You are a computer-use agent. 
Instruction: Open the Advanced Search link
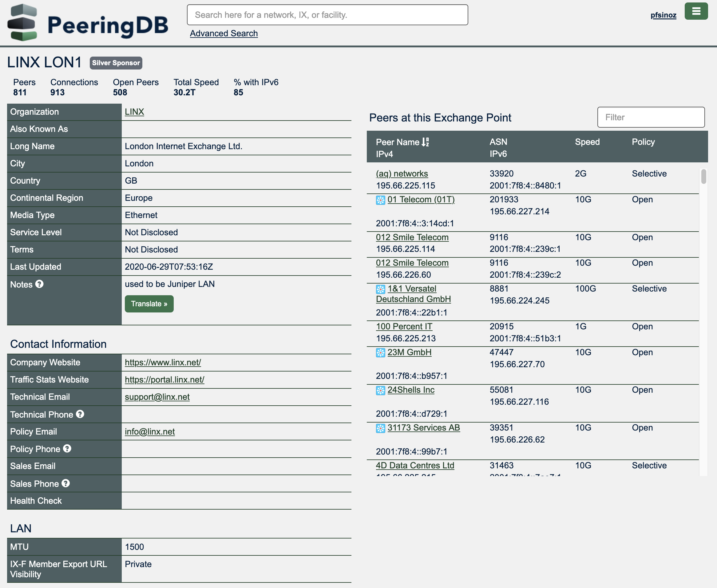[x=224, y=33]
